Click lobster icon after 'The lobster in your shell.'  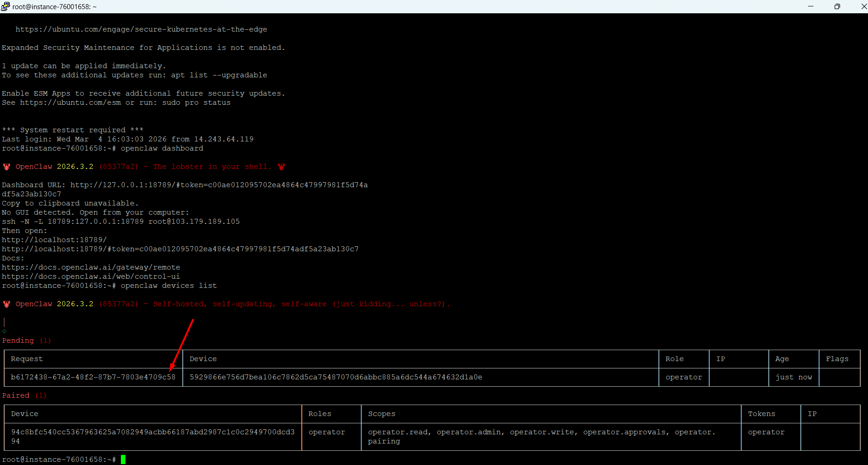coord(281,167)
